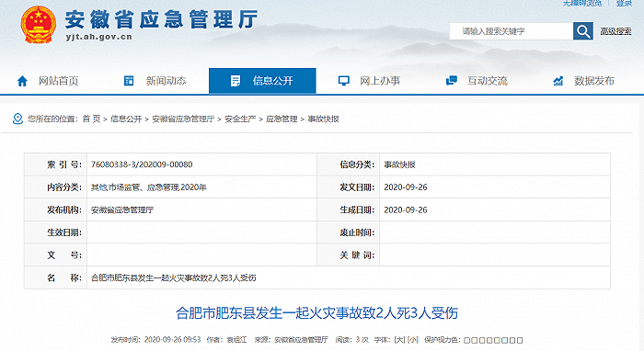644x351 pixels.
Task: Set font size to large [大]
Action: pyautogui.click(x=399, y=340)
